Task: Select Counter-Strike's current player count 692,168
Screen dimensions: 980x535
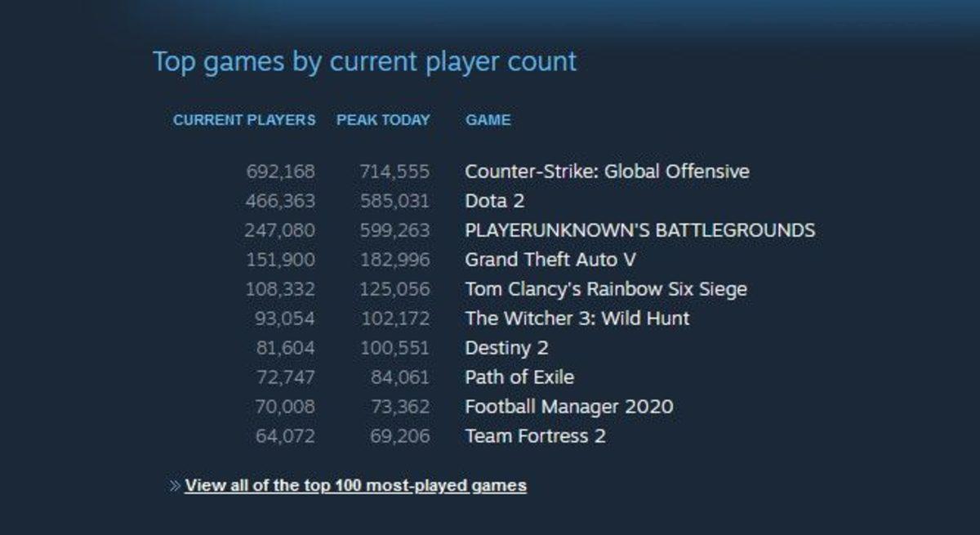Action: click(x=283, y=172)
